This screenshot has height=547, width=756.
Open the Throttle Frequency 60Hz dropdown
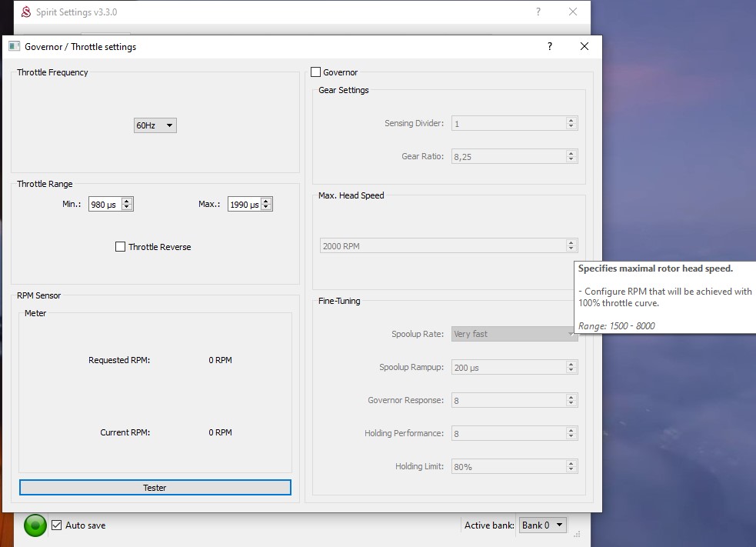[155, 125]
